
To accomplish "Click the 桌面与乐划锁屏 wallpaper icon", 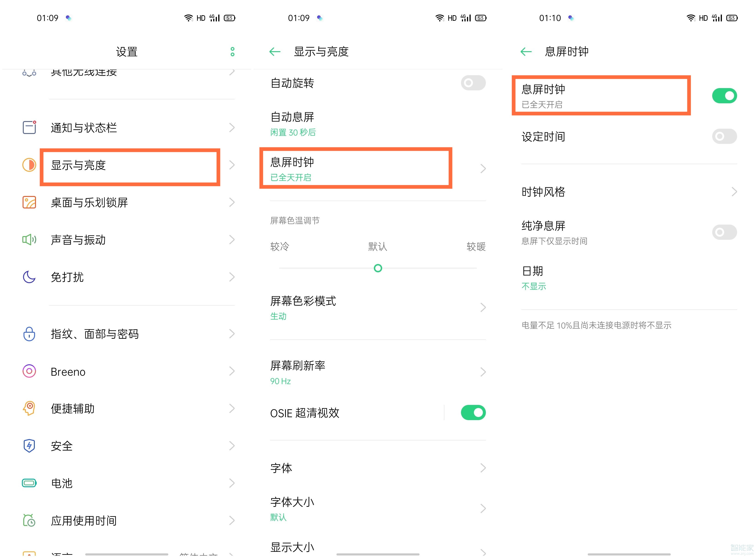I will 29,202.
